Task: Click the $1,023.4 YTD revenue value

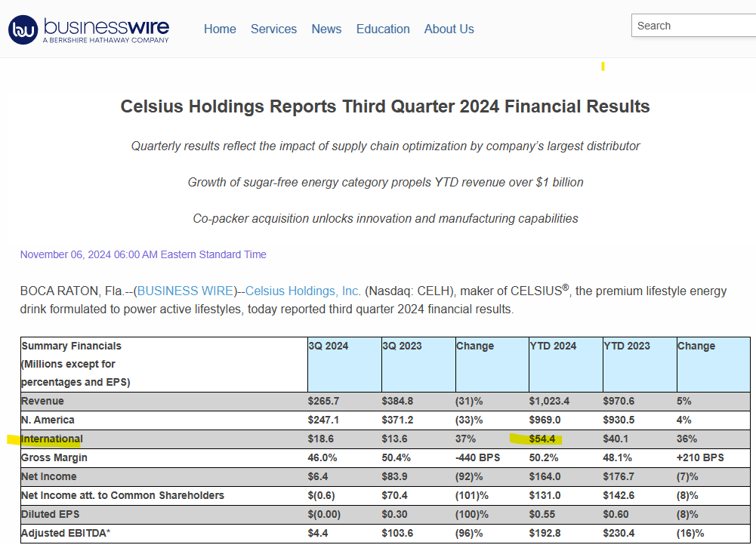Action: (549, 401)
